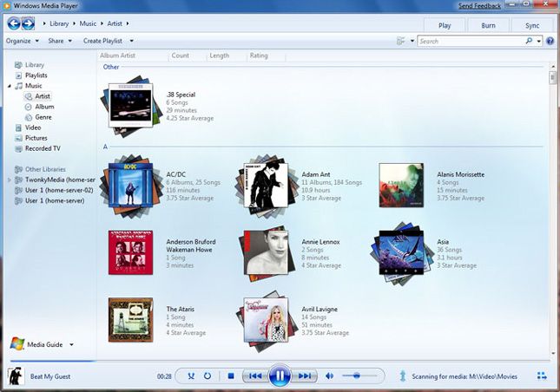This screenshot has height=392, width=560.
Task: Select Library in the navigation pane
Action: coord(34,65)
